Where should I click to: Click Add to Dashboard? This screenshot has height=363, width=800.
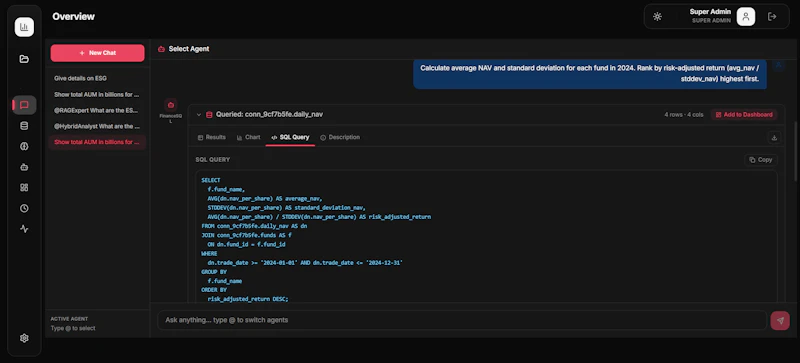point(744,115)
